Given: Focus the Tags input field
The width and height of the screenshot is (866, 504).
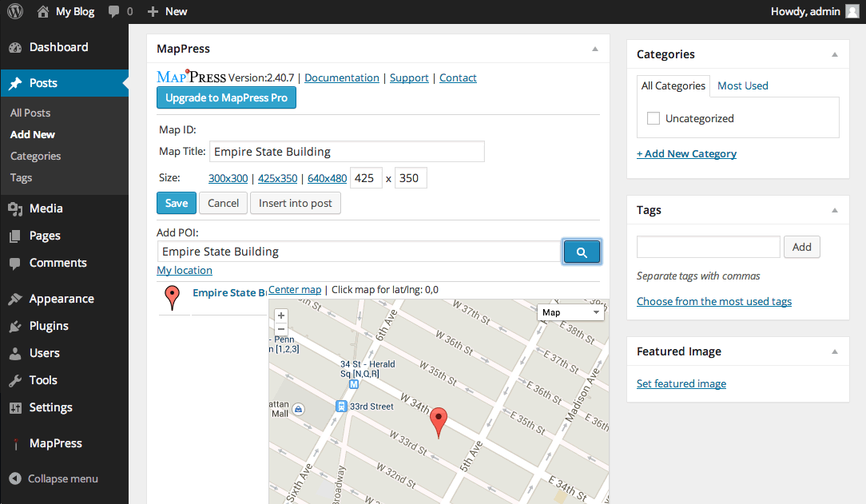Looking at the screenshot, I should click(x=709, y=247).
